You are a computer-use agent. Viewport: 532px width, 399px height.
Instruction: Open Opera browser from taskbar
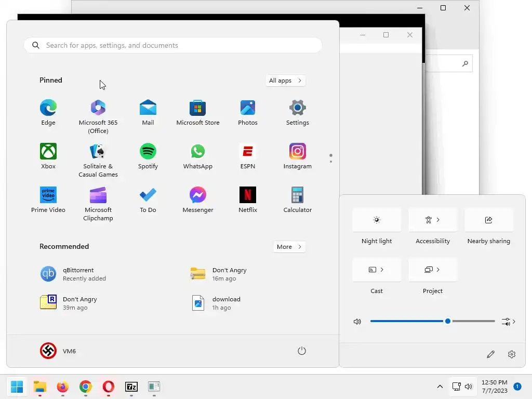point(108,387)
